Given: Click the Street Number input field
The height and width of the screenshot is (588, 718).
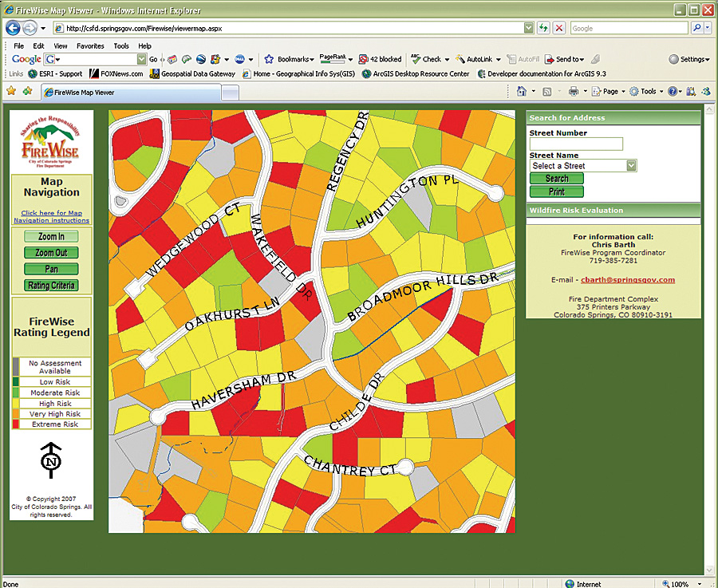Looking at the screenshot, I should (576, 144).
